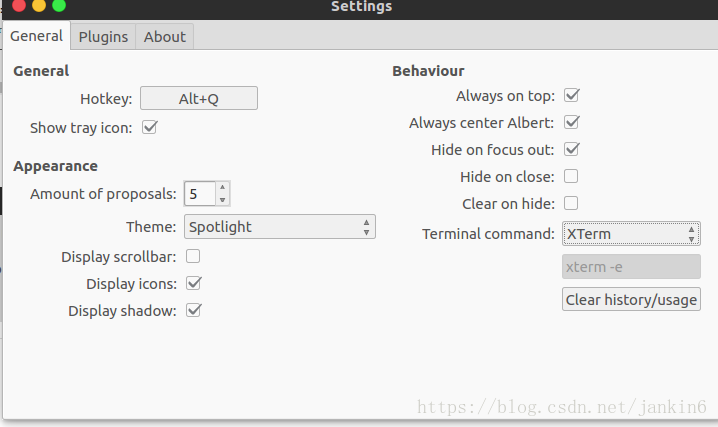Disable Always on top option
The width and height of the screenshot is (718, 427).
click(x=571, y=95)
